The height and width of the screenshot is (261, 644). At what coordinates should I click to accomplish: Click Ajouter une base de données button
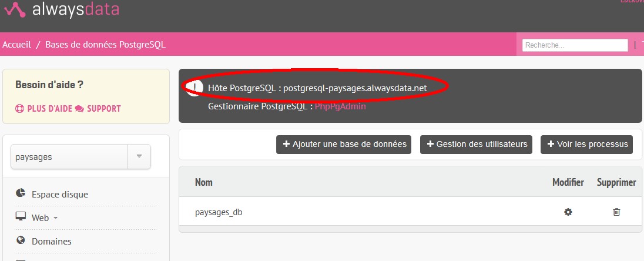coord(344,145)
